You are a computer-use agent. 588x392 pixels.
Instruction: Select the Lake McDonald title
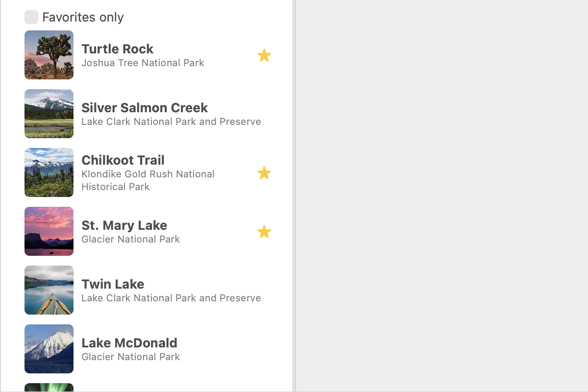(x=129, y=343)
